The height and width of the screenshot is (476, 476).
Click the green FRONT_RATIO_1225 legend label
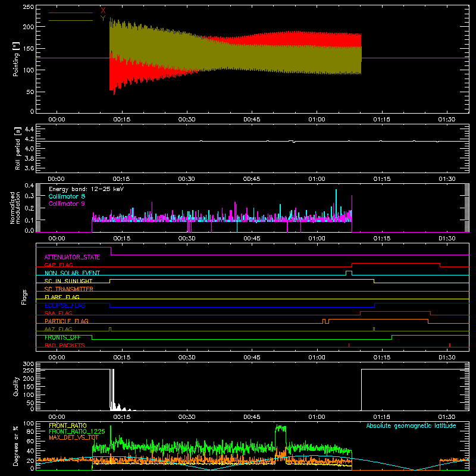(x=77, y=431)
